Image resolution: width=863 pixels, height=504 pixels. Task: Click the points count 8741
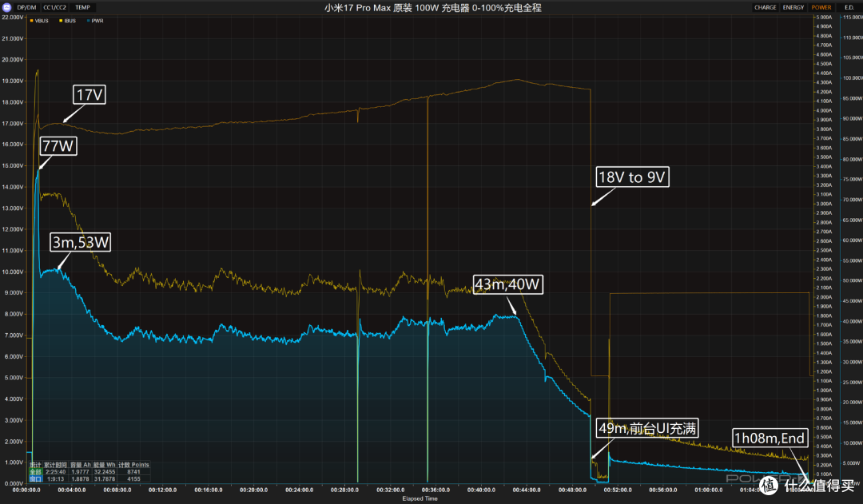pyautogui.click(x=133, y=471)
